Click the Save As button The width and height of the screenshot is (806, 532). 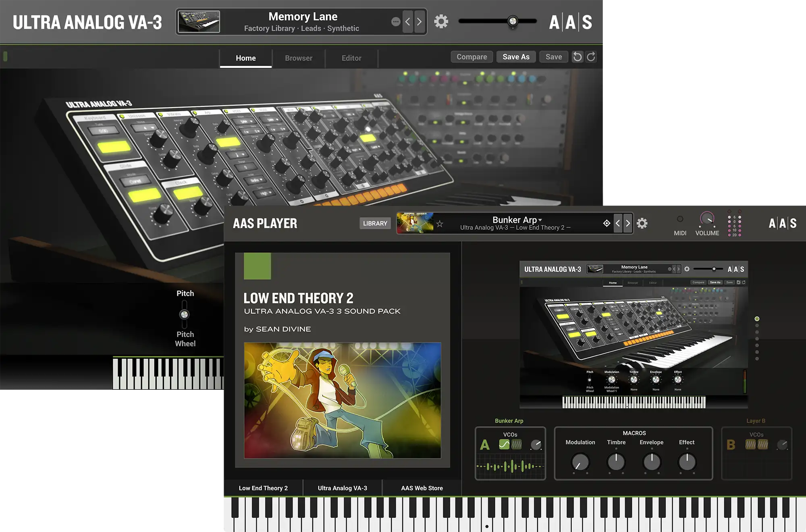click(x=516, y=57)
